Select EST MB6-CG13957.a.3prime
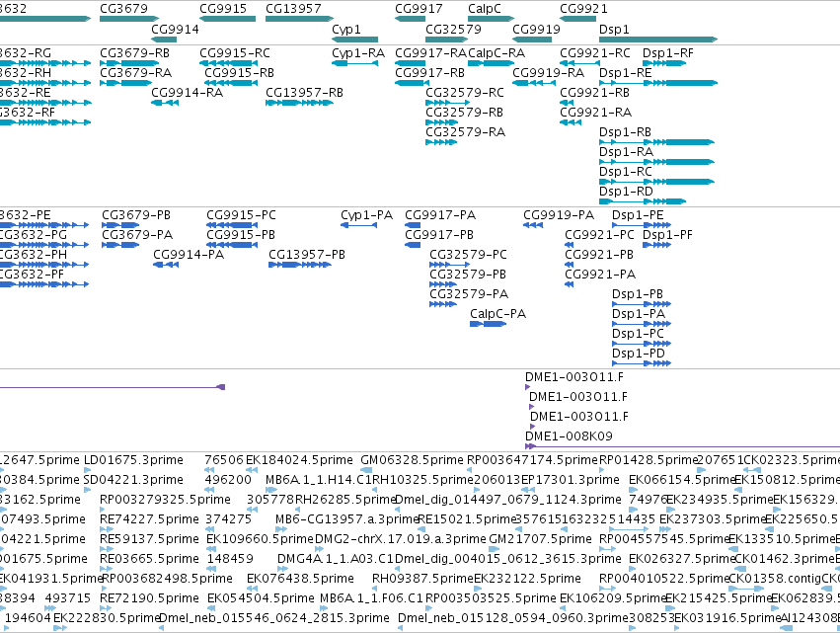Viewport: 840px width, 633px height. click(x=281, y=529)
